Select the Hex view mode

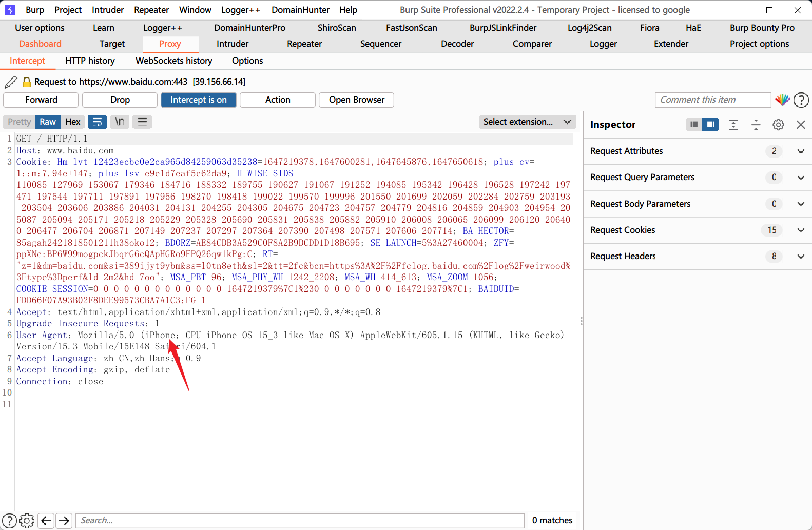tap(73, 122)
